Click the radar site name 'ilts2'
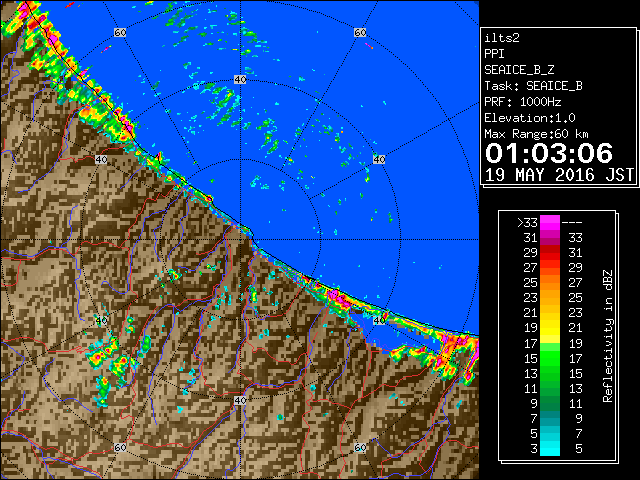Image resolution: width=640 pixels, height=480 pixels. pos(502,38)
